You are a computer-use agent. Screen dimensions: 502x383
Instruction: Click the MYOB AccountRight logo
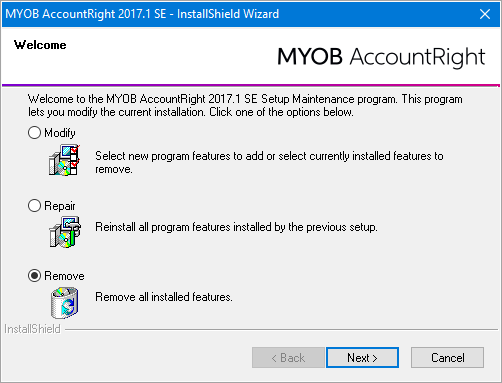click(x=381, y=57)
